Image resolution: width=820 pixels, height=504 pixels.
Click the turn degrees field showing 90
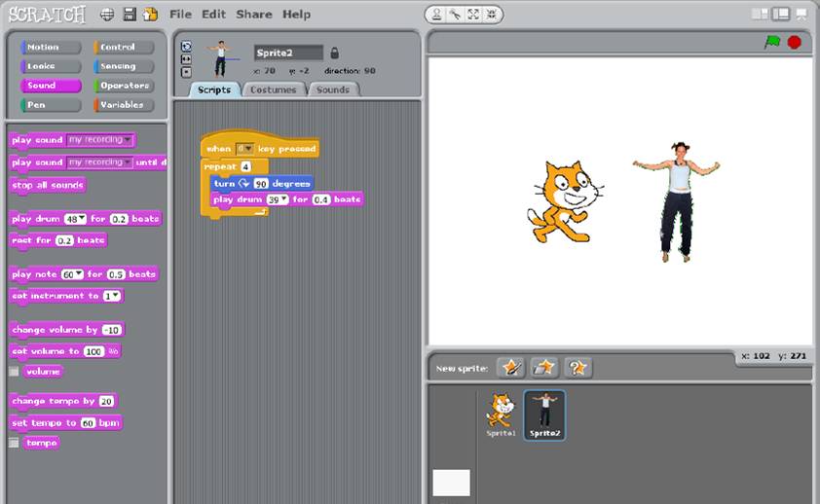coord(261,184)
